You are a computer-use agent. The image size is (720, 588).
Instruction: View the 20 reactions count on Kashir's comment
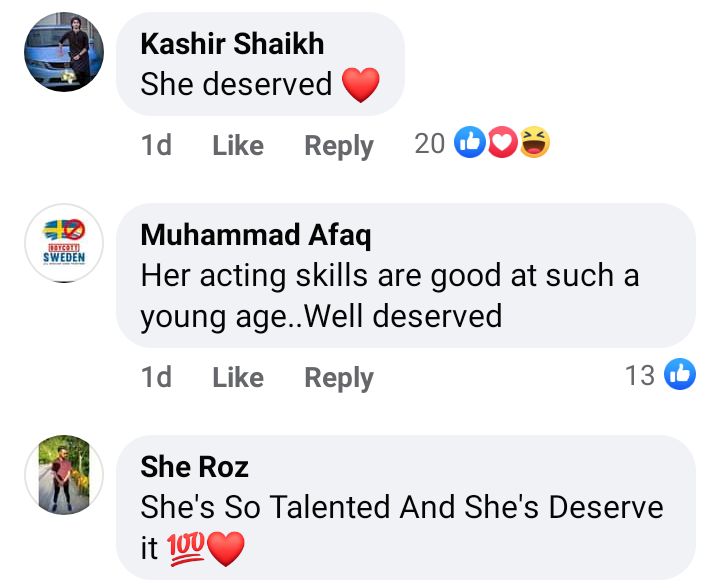coord(429,144)
